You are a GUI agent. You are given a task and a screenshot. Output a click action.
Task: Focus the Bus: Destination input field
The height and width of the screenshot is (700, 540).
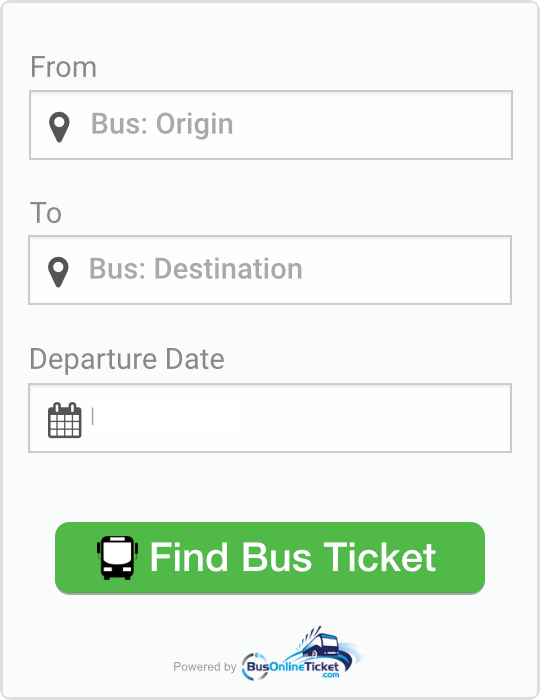270,270
